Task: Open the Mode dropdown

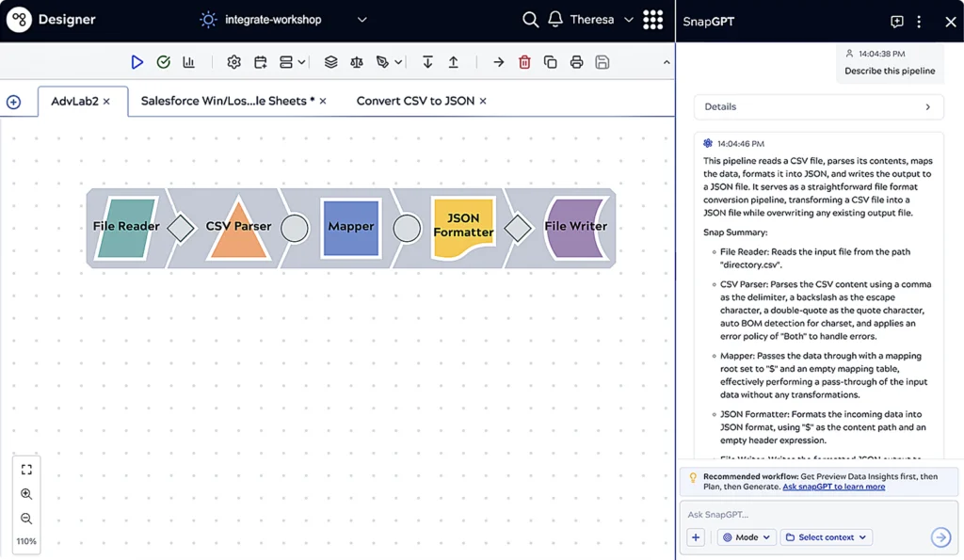Action: click(747, 537)
